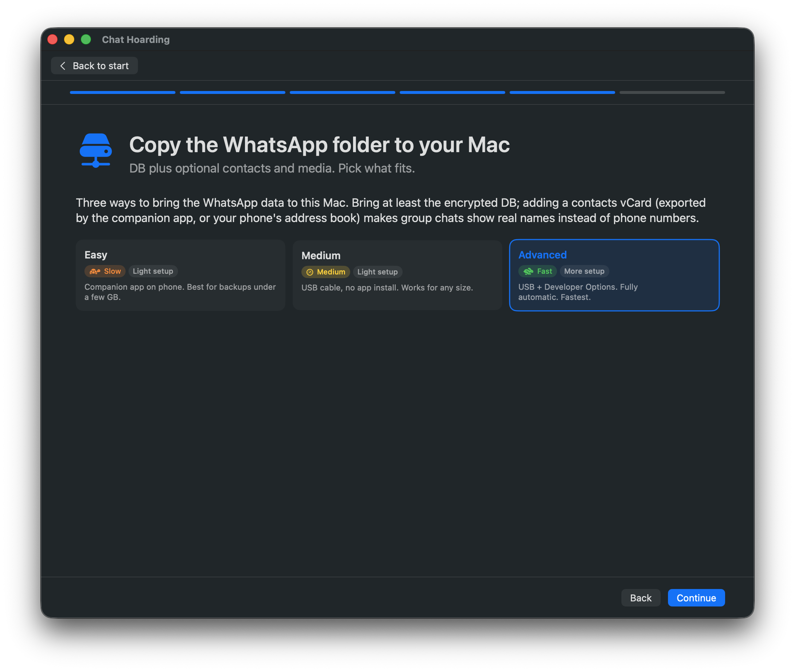Click the third progress step segment
Screen dimensions: 795x672
[x=342, y=92]
